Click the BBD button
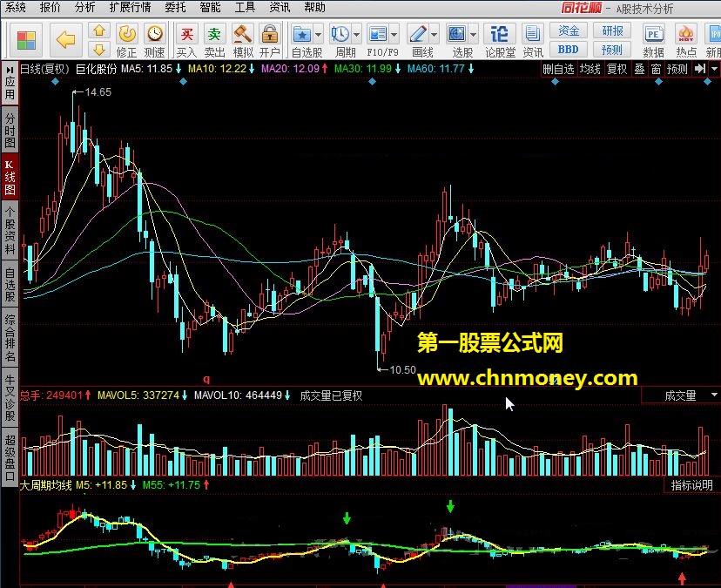Screen dimensions: 721x588 click(569, 49)
